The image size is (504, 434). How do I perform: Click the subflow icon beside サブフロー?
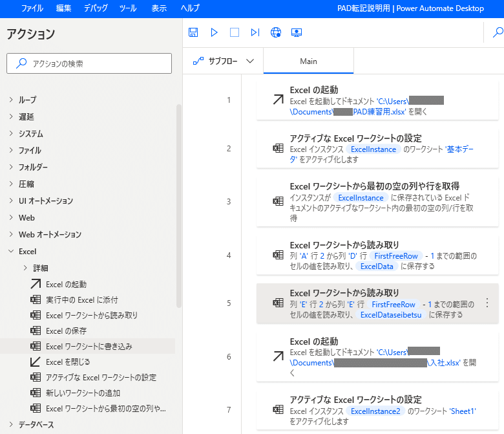[x=198, y=61]
